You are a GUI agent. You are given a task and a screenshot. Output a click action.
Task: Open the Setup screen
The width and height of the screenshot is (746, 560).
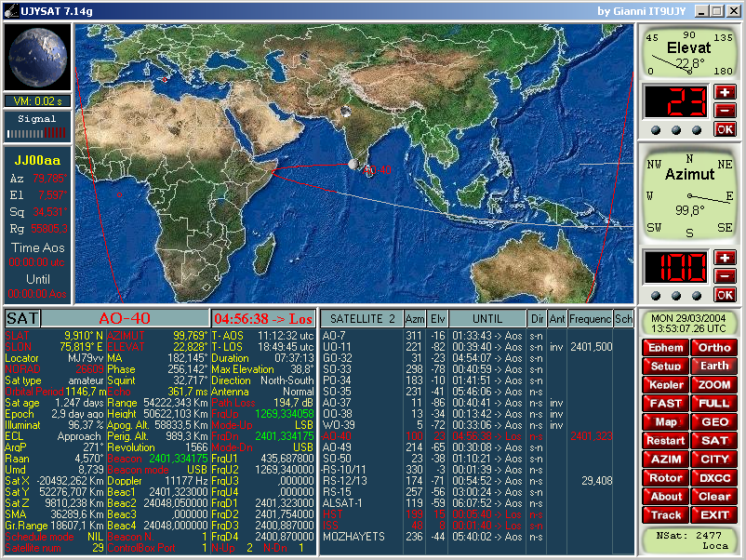666,366
